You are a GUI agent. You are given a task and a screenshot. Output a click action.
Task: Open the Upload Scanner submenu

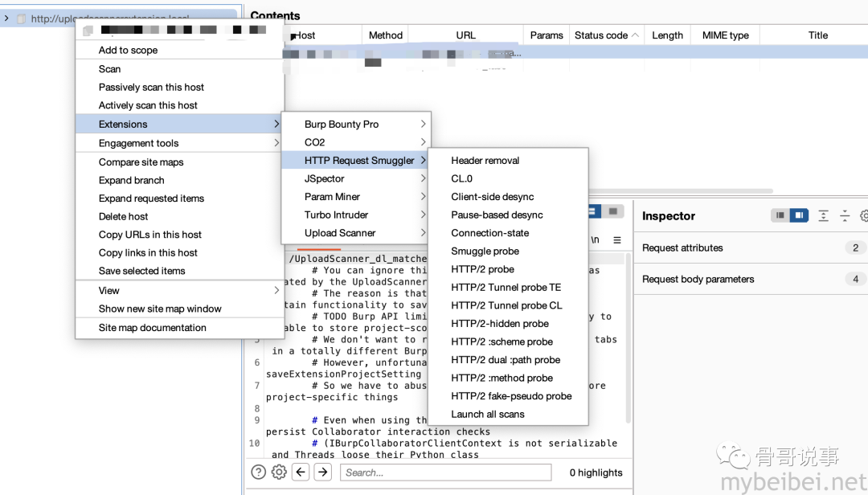coord(356,232)
